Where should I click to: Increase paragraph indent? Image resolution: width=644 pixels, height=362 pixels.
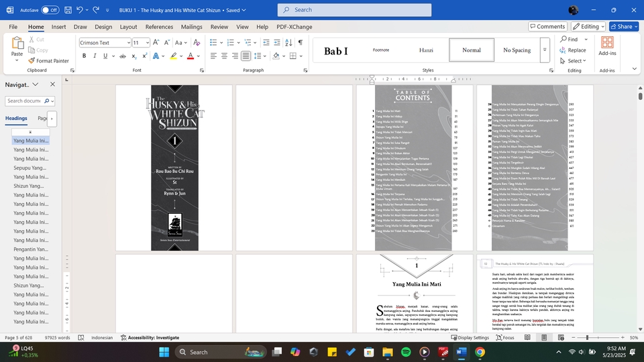(x=277, y=42)
